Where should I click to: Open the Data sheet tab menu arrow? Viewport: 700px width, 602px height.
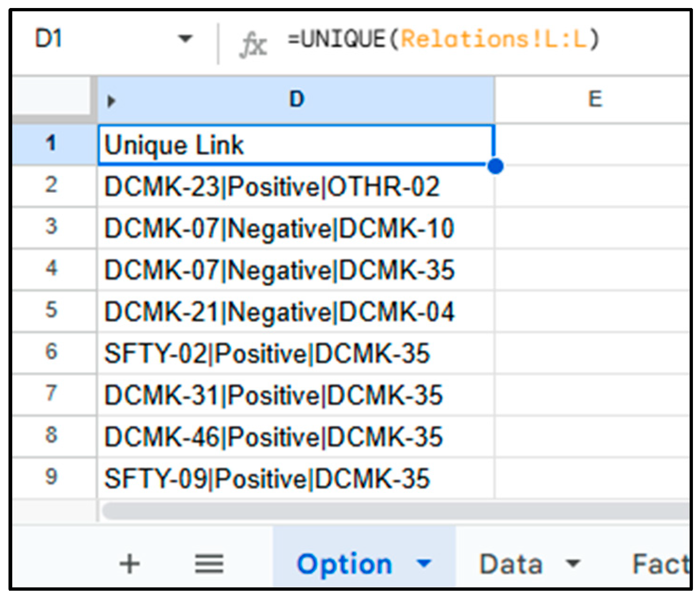point(573,563)
